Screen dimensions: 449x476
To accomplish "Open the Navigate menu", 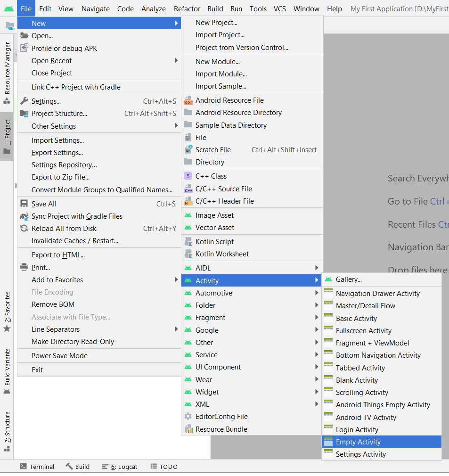I will click(x=95, y=9).
